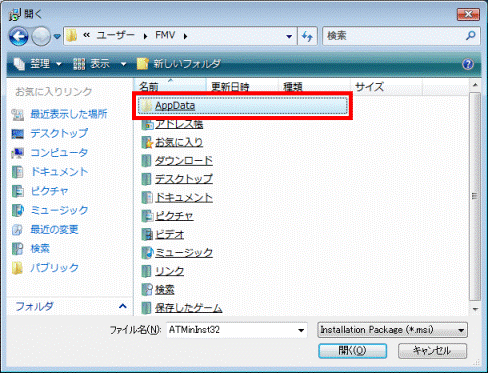
Task: Select the アドレス帳 folder in file list
Action: (179, 124)
